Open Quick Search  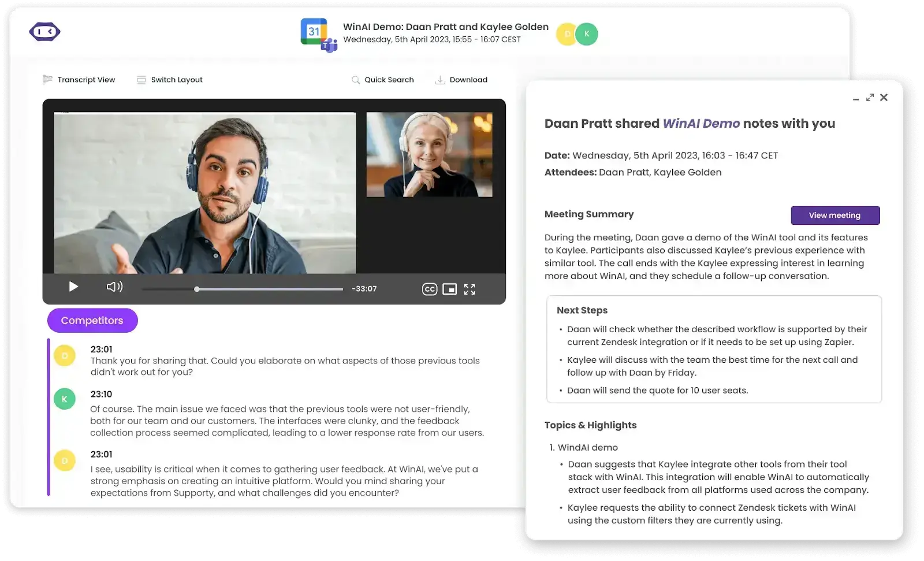click(383, 79)
